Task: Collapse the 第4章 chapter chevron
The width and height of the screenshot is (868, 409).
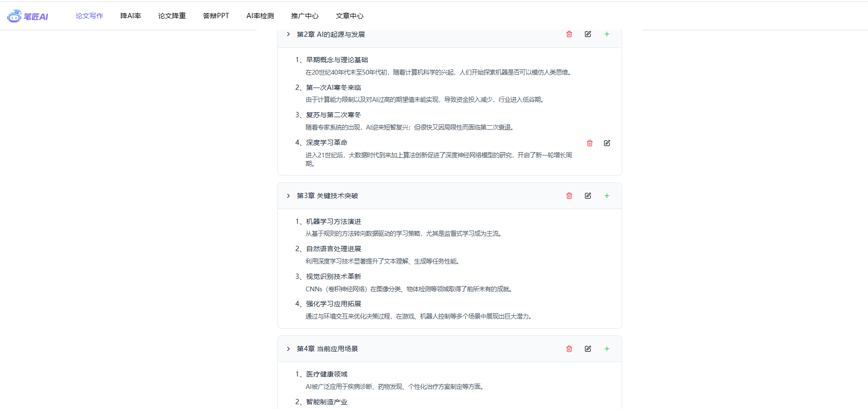Action: pyautogui.click(x=288, y=349)
